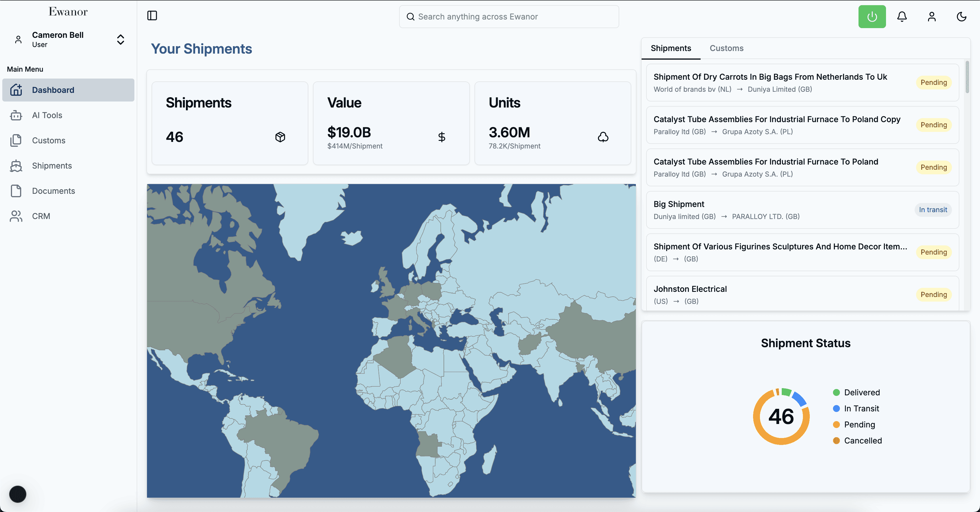Open the Big Shipment entry

[x=802, y=210]
